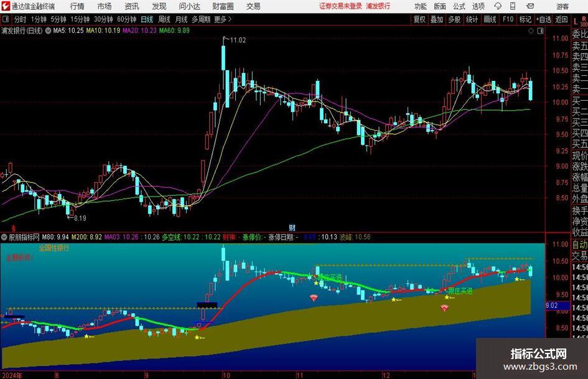The width and height of the screenshot is (588, 379).
Task: Click the MA20: 10.23 readout
Action: (139, 30)
